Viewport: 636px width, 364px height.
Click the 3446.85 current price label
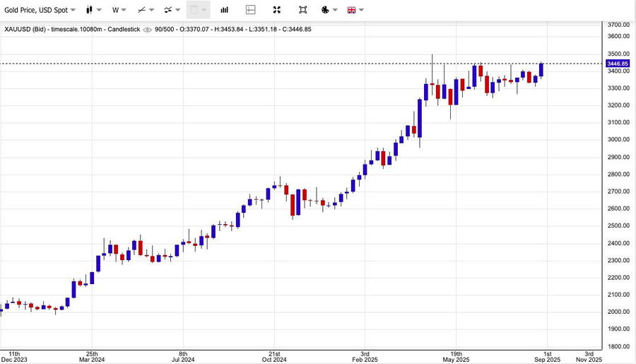point(618,64)
